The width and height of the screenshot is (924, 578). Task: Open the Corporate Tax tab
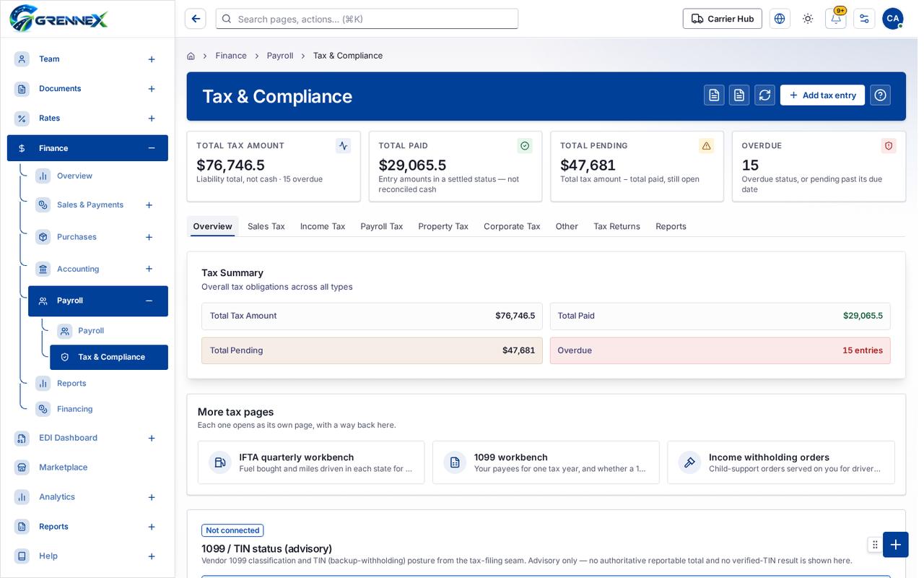pyautogui.click(x=512, y=226)
